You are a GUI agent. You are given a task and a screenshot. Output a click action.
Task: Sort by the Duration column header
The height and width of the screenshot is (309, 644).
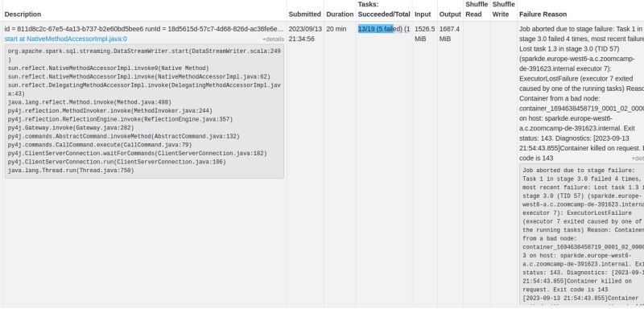pyautogui.click(x=340, y=14)
